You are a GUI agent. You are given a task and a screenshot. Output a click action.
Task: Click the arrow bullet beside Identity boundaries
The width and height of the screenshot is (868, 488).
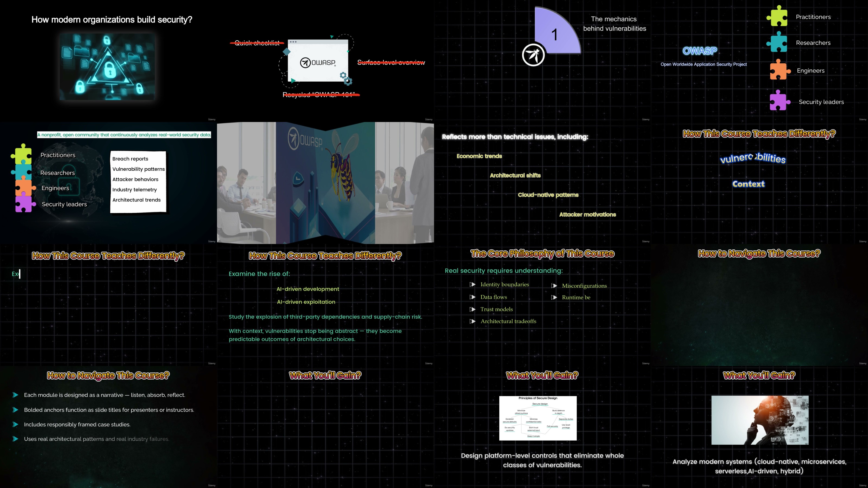473,285
